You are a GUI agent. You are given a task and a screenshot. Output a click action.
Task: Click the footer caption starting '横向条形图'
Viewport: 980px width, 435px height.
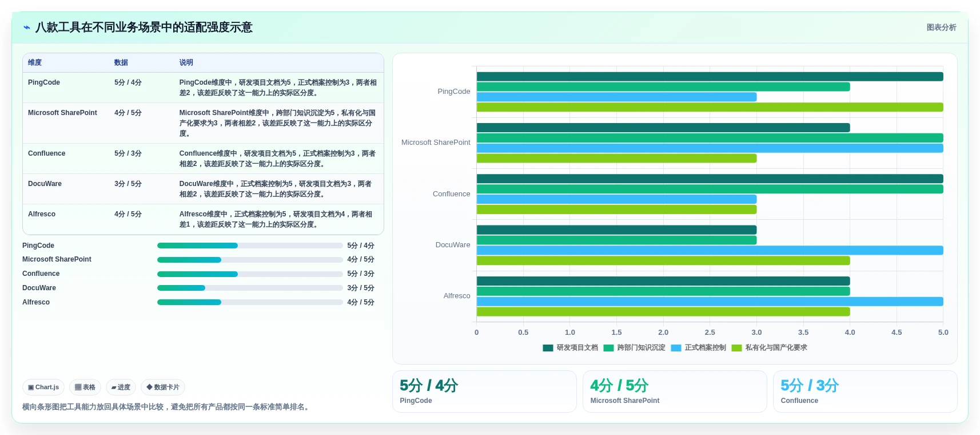click(167, 407)
